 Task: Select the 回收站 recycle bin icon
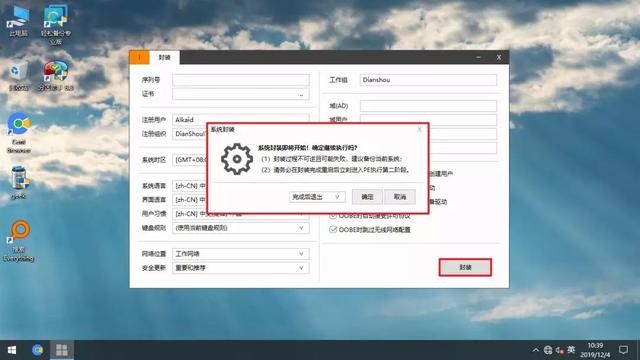18,76
